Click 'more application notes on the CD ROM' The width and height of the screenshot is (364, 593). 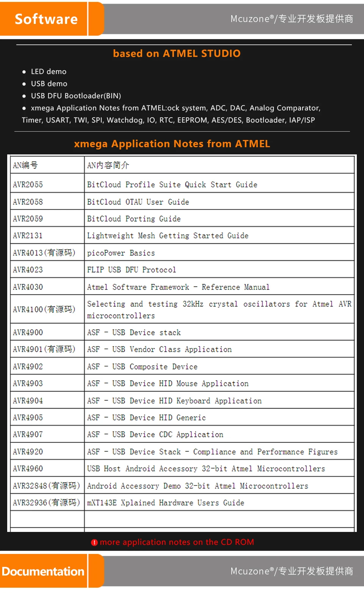pos(177,542)
